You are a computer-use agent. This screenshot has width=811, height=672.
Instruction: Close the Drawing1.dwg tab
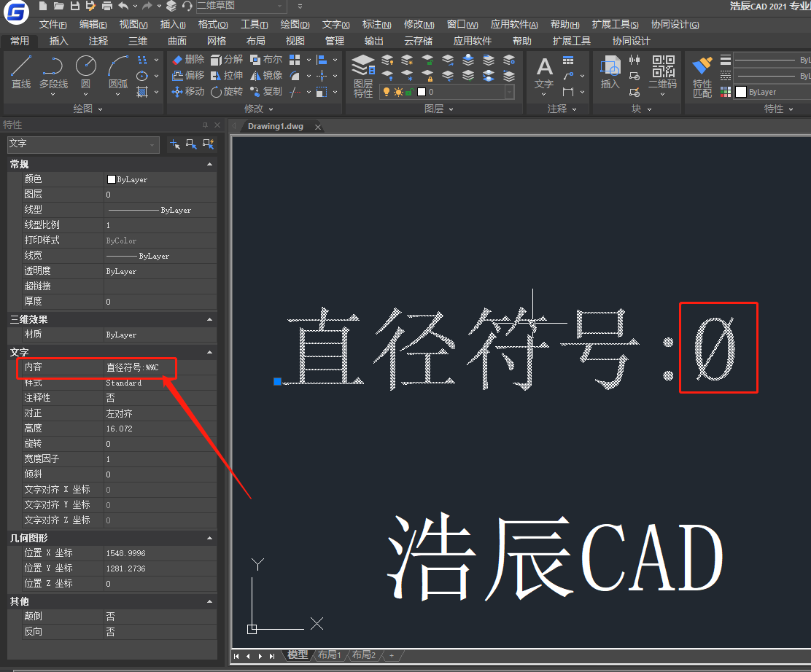coord(317,127)
